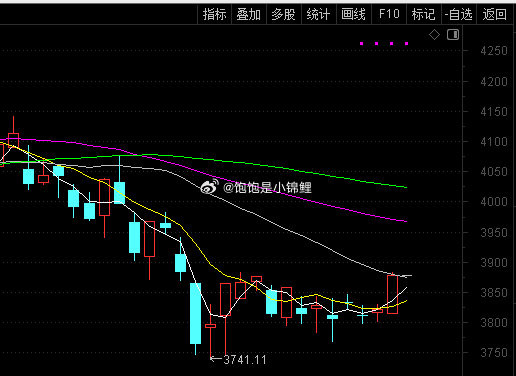Open the 统计 statistics option
This screenshot has width=516, height=376.
[319, 15]
